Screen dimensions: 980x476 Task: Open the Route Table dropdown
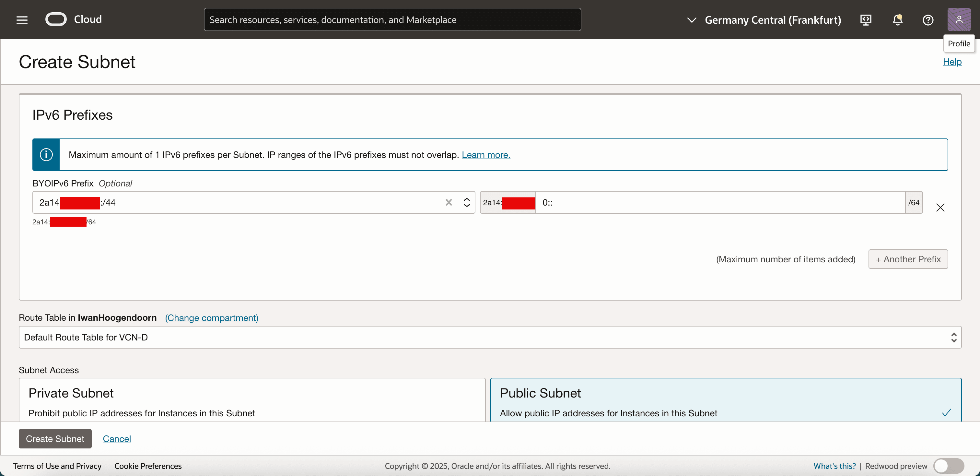(490, 337)
